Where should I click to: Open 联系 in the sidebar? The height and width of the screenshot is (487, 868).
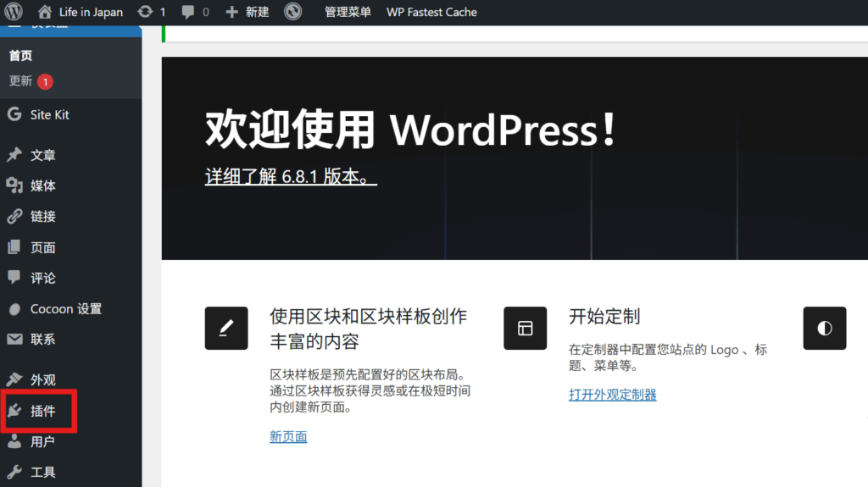43,340
